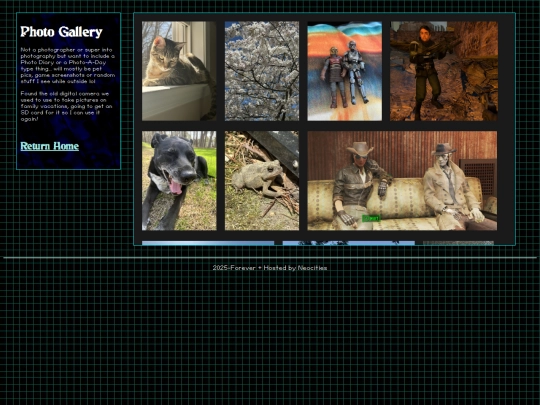Click the Neocities footer text

point(312,268)
